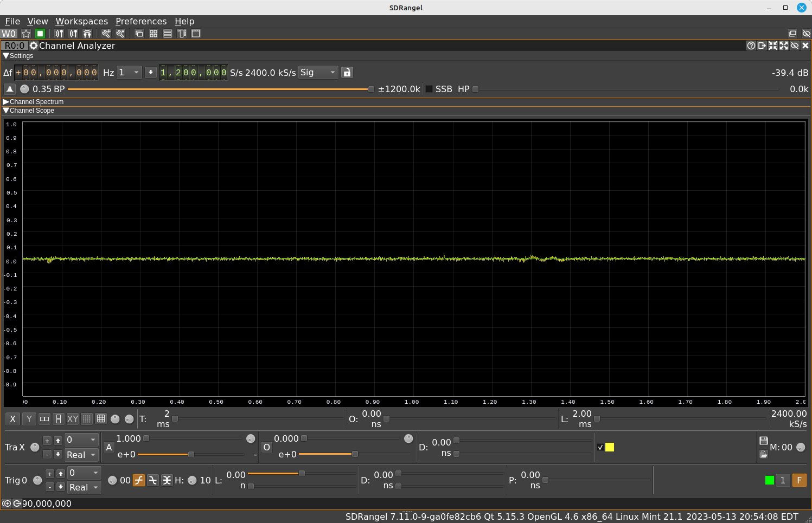812x523 pixels.
Task: Move Channel Analyzer to another workspace
Action: click(762, 46)
